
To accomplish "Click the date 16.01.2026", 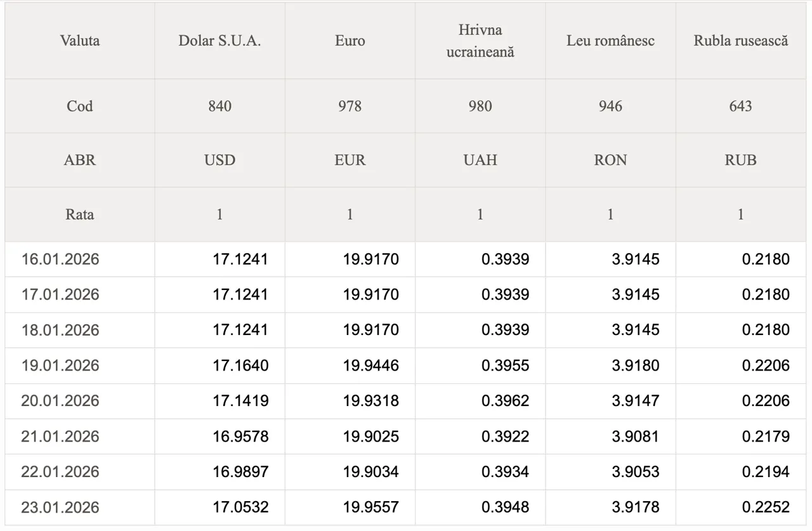I will coord(60,259).
